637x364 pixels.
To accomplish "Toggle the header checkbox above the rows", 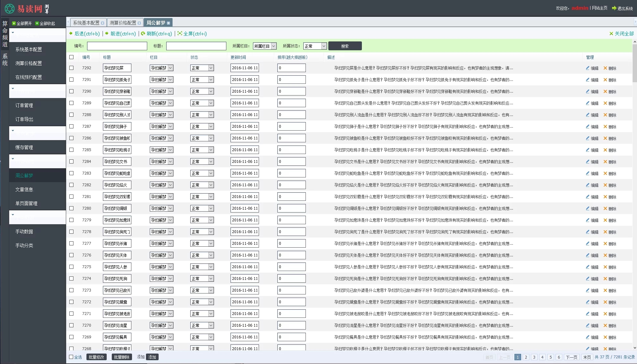I will 72,57.
